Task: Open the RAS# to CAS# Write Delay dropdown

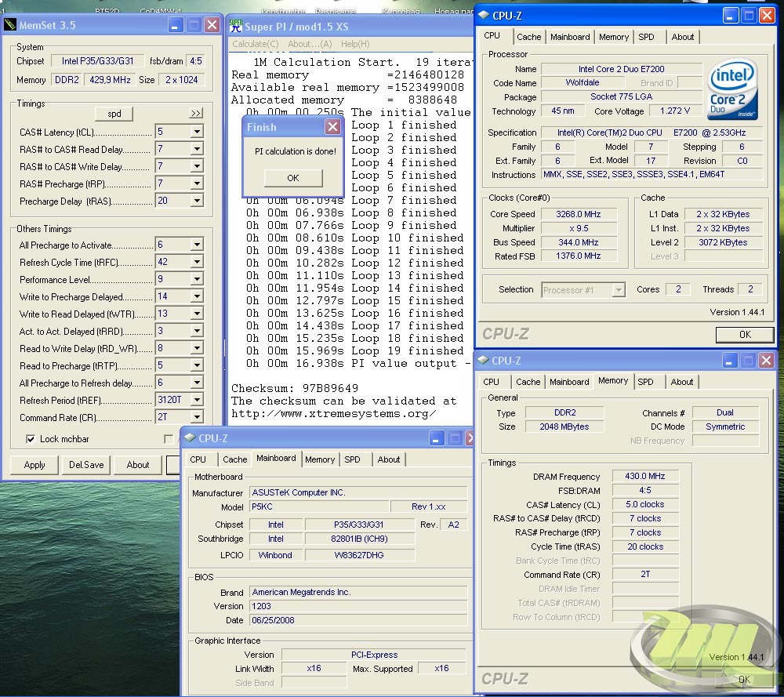Action: click(197, 166)
